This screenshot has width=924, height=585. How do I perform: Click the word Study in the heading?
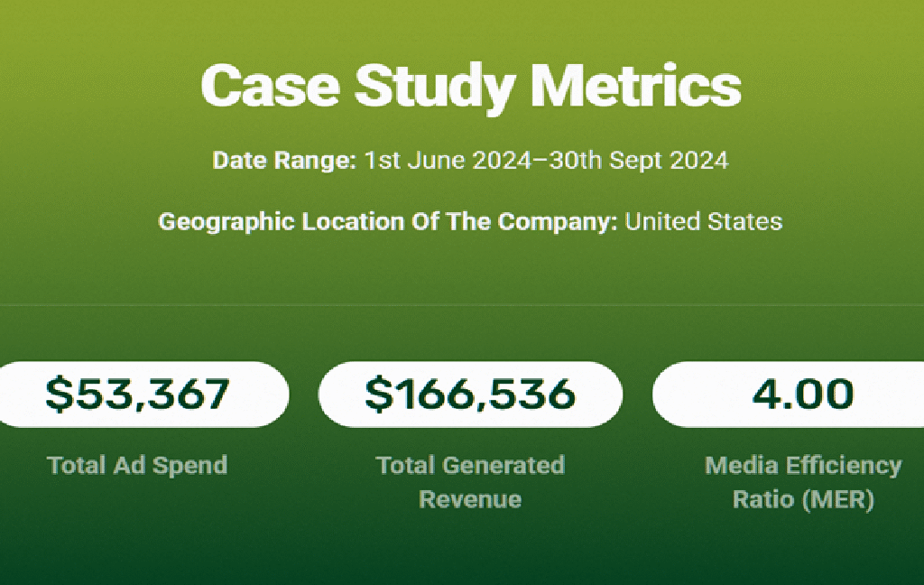click(x=435, y=88)
